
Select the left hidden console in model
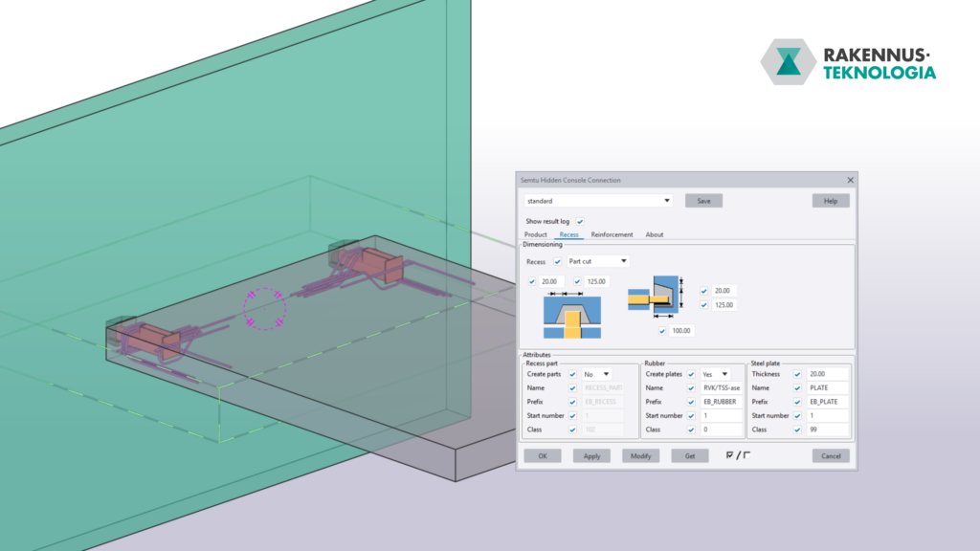pyautogui.click(x=148, y=342)
